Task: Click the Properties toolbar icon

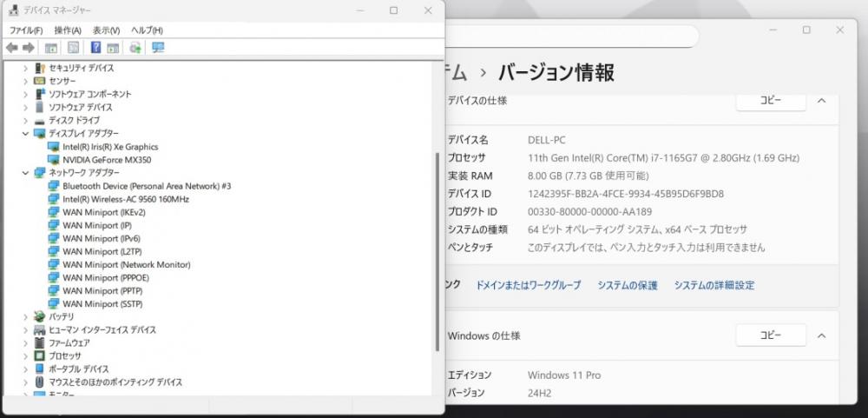Action: point(73,49)
